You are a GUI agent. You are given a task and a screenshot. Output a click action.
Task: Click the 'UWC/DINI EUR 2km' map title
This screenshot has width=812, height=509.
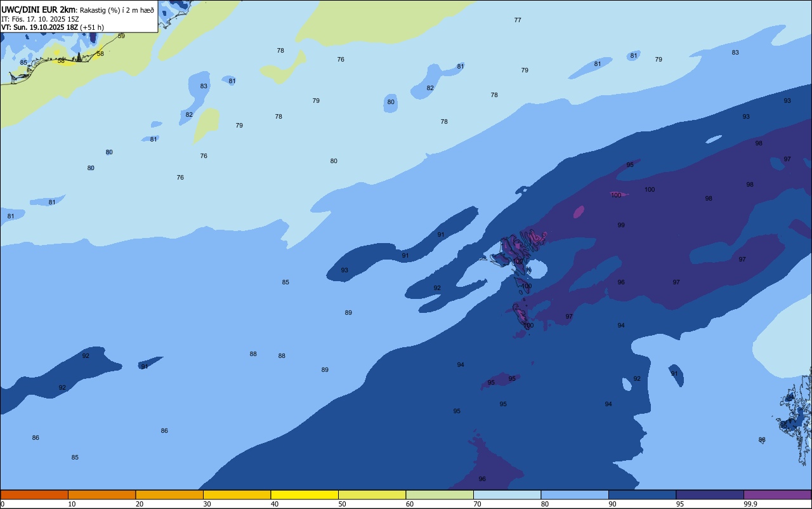(39, 10)
